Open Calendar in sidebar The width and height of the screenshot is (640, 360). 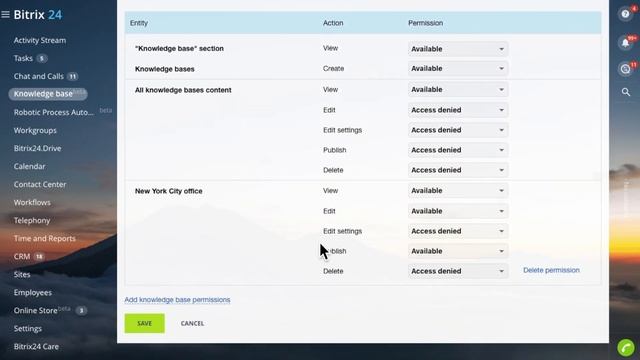point(29,167)
